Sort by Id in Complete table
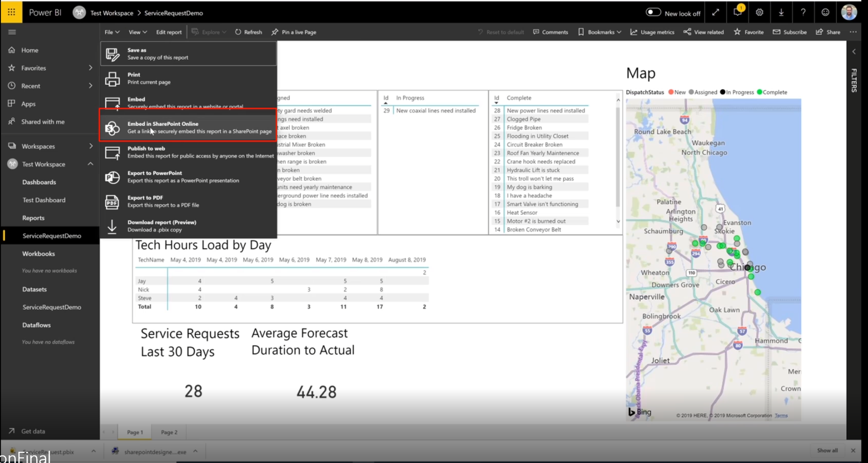Screen dimensions: 868x463 tap(496, 98)
